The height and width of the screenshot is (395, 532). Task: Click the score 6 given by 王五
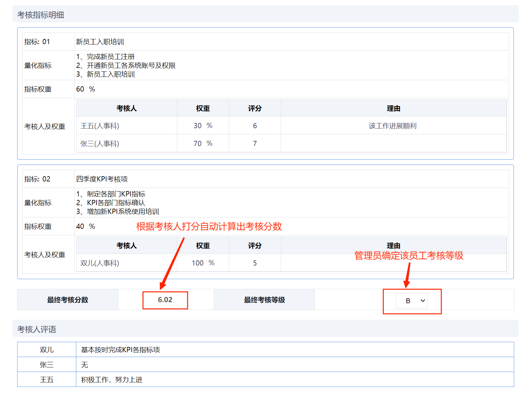pyautogui.click(x=255, y=126)
